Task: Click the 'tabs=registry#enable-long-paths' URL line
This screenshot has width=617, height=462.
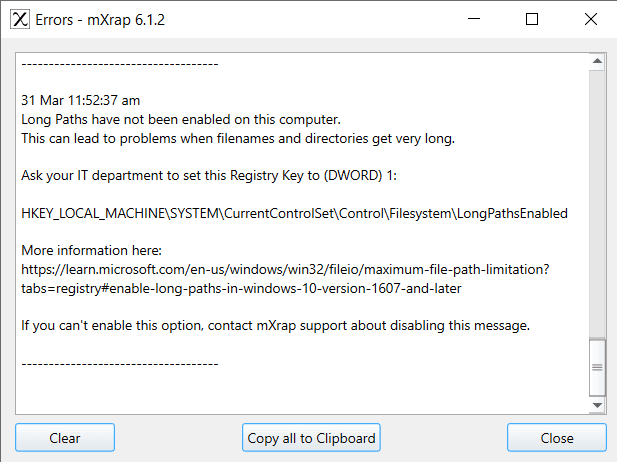Action: (x=241, y=288)
